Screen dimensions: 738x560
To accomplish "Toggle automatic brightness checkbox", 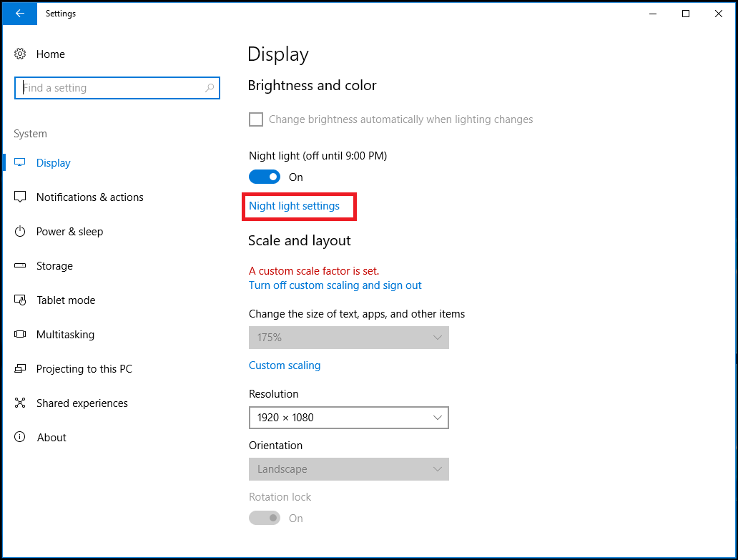I will (x=256, y=119).
